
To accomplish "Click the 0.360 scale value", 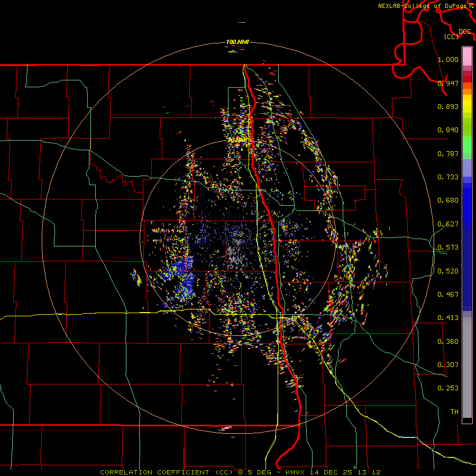I will (x=448, y=342).
